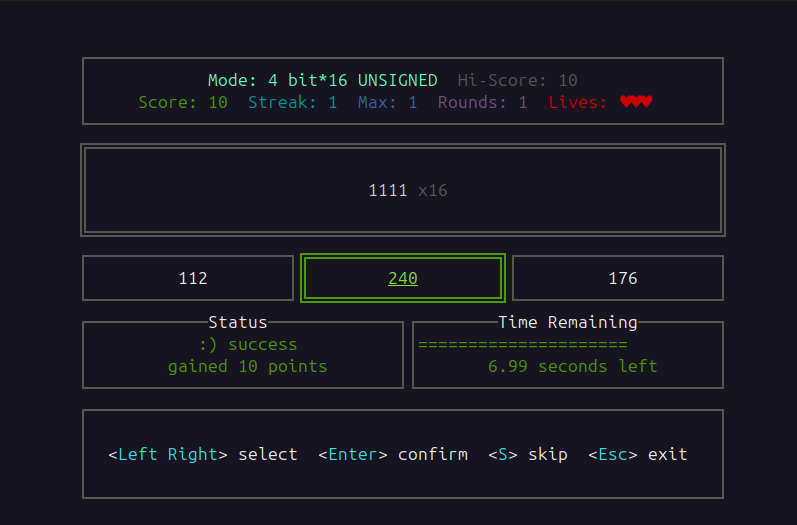
Task: Click the Max: 1 counter
Action: tap(387, 102)
